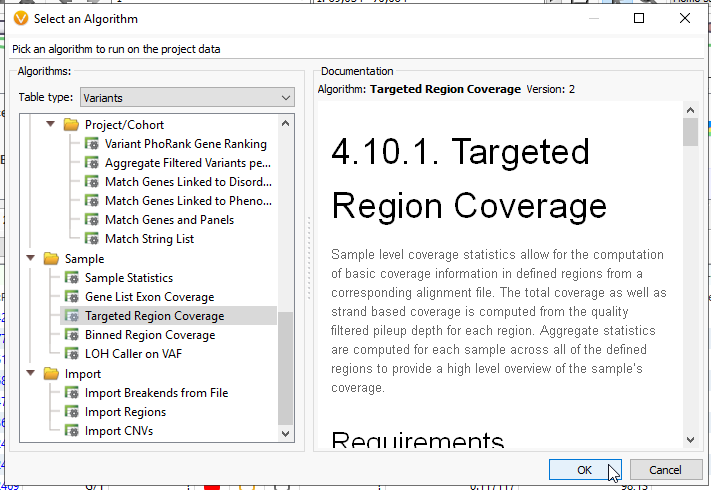The image size is (711, 490).
Task: Click the Import CNVs algorithm icon
Action: pos(72,431)
